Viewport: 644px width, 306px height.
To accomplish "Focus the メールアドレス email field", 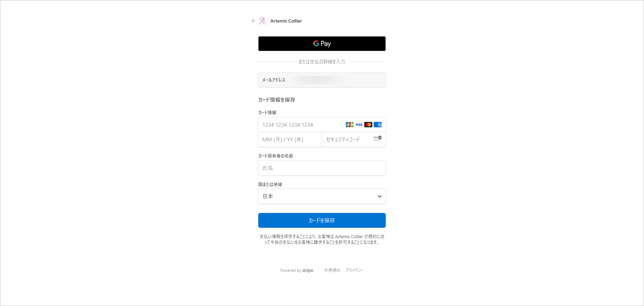I will [332, 80].
